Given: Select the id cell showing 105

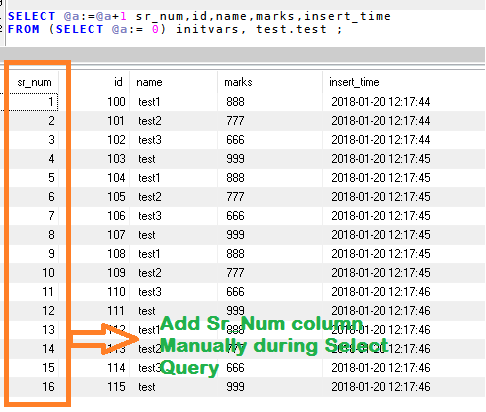Looking at the screenshot, I should point(116,197).
